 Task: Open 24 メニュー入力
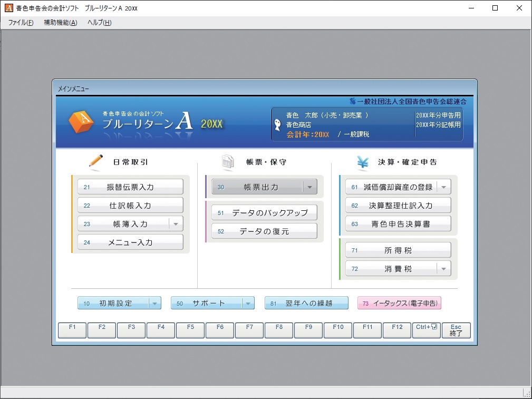(x=130, y=242)
